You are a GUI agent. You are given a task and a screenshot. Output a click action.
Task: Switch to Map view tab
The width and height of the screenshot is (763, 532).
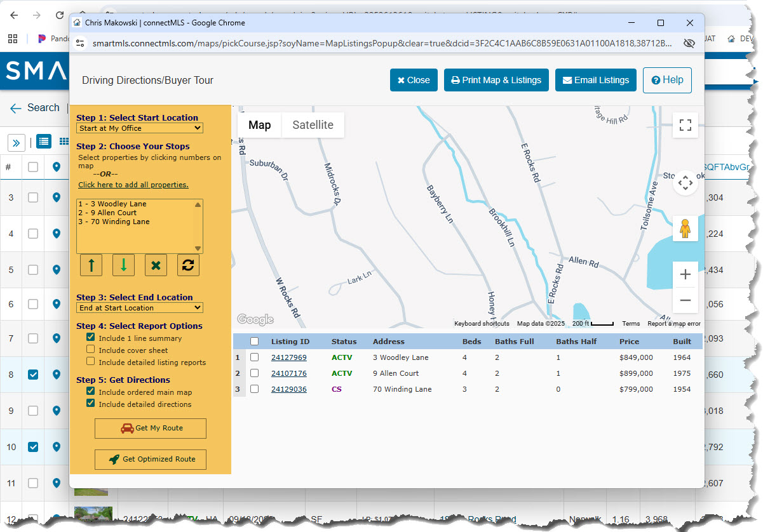coord(259,125)
